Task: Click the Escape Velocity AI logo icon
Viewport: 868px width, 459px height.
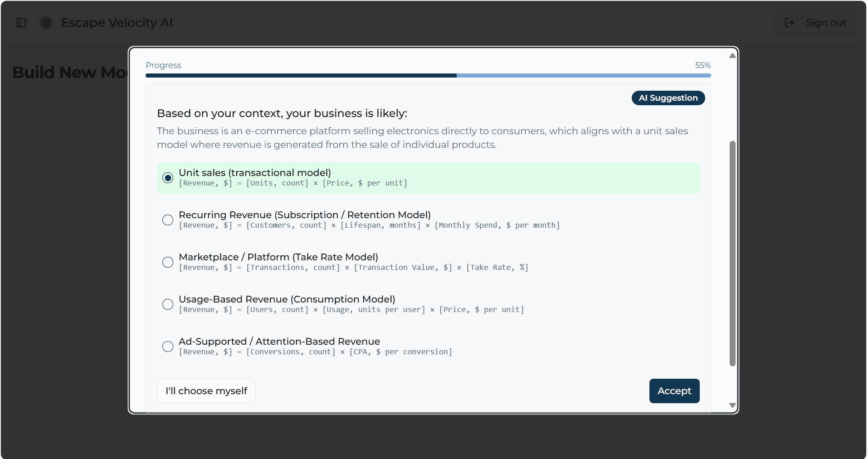Action: pos(46,23)
